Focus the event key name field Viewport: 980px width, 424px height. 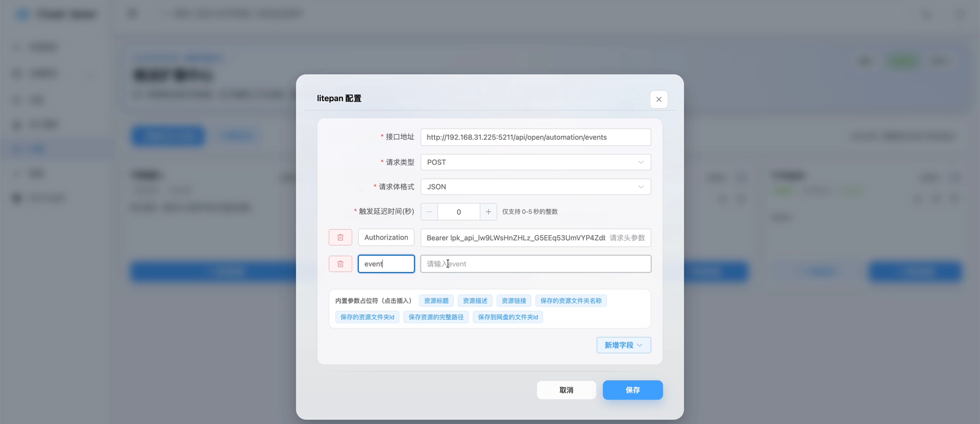click(x=386, y=264)
